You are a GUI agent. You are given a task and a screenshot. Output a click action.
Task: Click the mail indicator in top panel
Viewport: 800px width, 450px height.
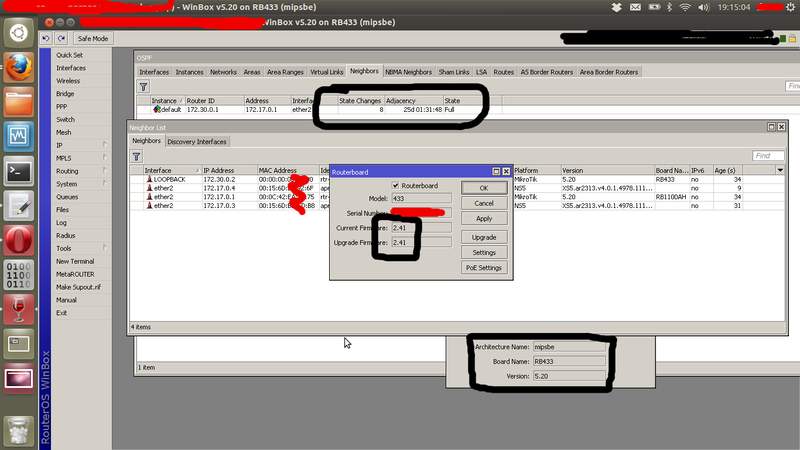click(x=635, y=7)
